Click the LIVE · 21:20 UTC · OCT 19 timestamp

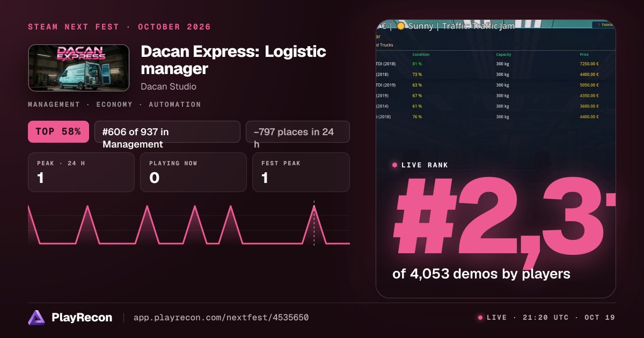click(x=551, y=318)
